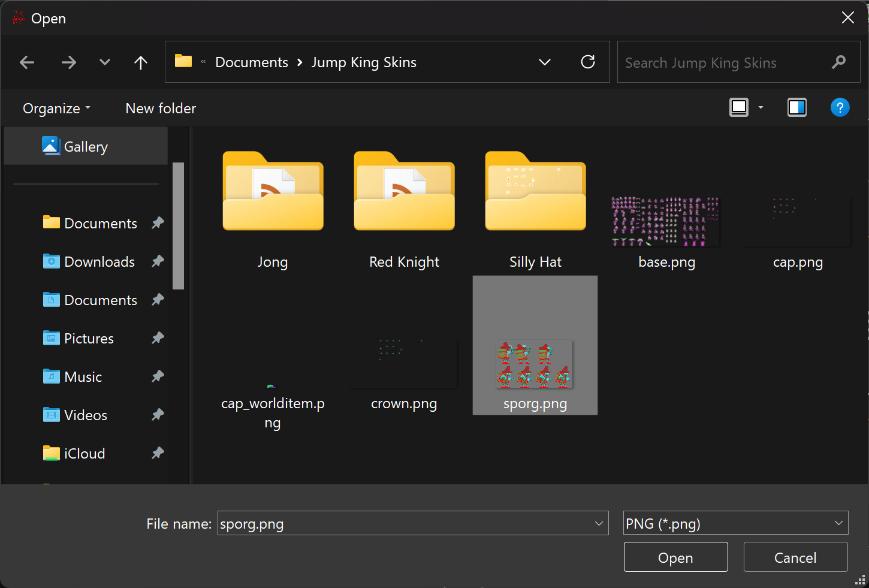
Task: Open Music in the sidebar
Action: coord(73,376)
